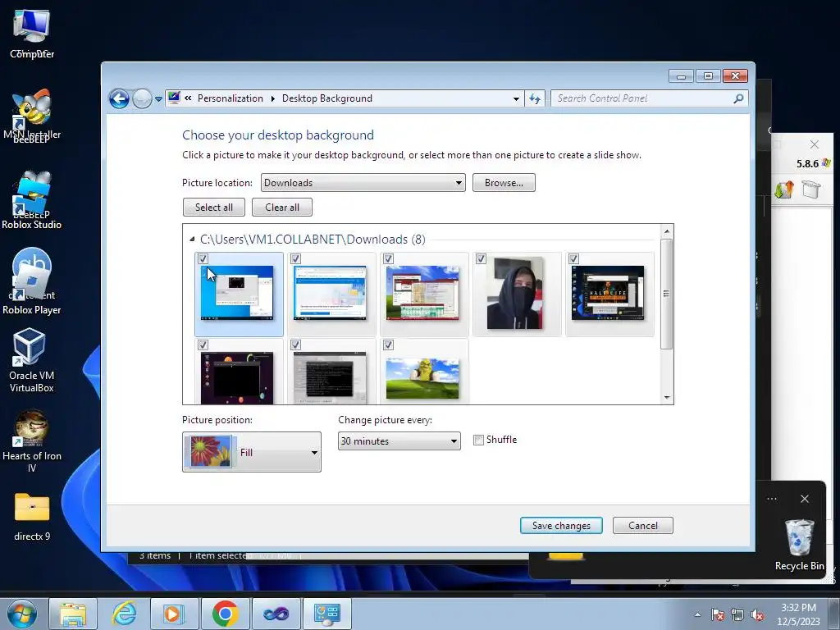The image size is (840, 630).
Task: Click the refresh button beside address bar
Action: (535, 98)
